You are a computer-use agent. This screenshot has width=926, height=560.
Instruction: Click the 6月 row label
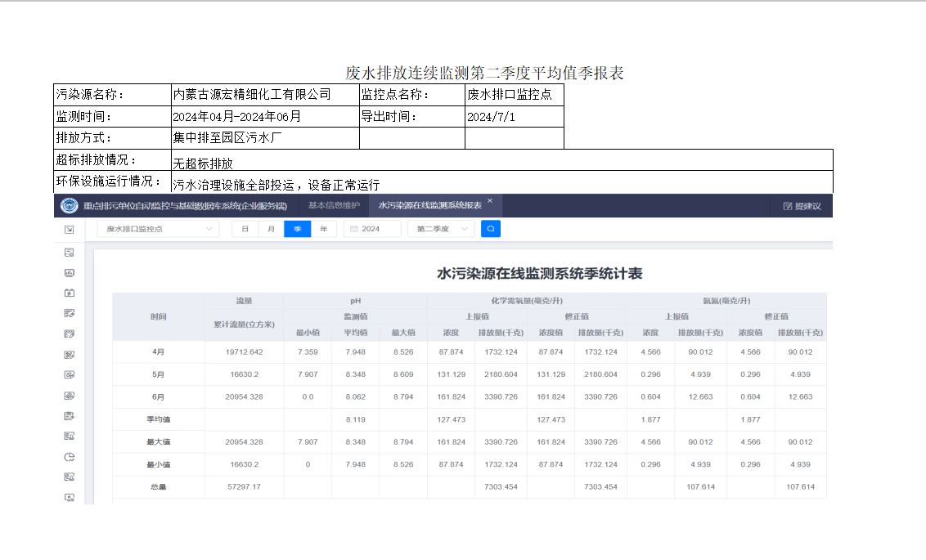(x=158, y=397)
